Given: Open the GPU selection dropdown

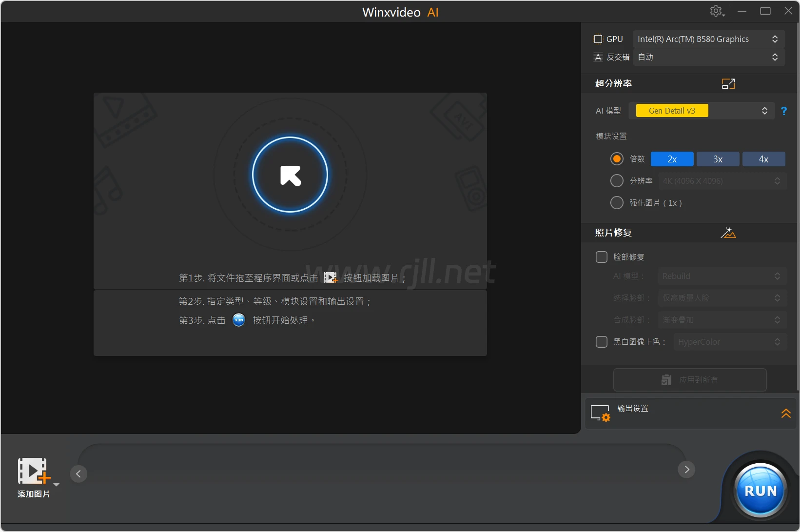Looking at the screenshot, I should 708,39.
